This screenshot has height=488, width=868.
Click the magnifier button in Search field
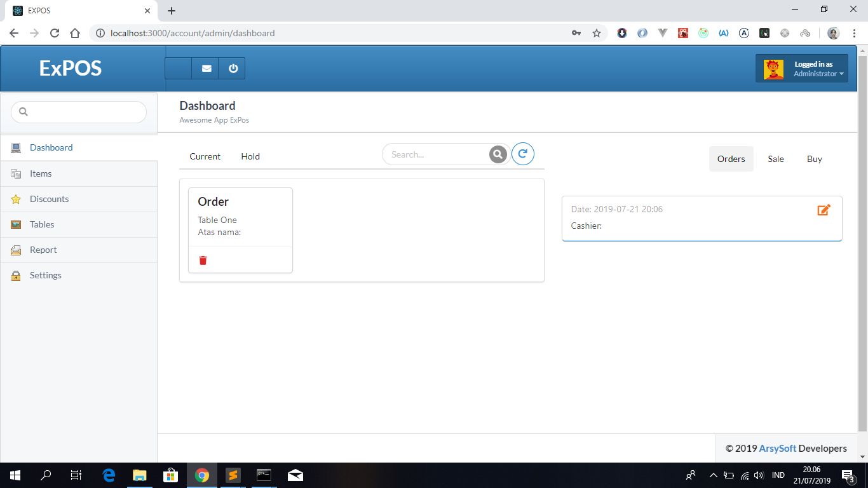click(498, 154)
